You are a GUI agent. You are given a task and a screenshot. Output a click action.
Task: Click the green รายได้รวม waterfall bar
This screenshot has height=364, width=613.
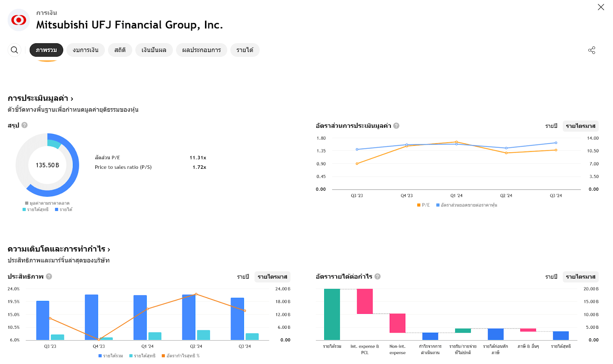[332, 314]
